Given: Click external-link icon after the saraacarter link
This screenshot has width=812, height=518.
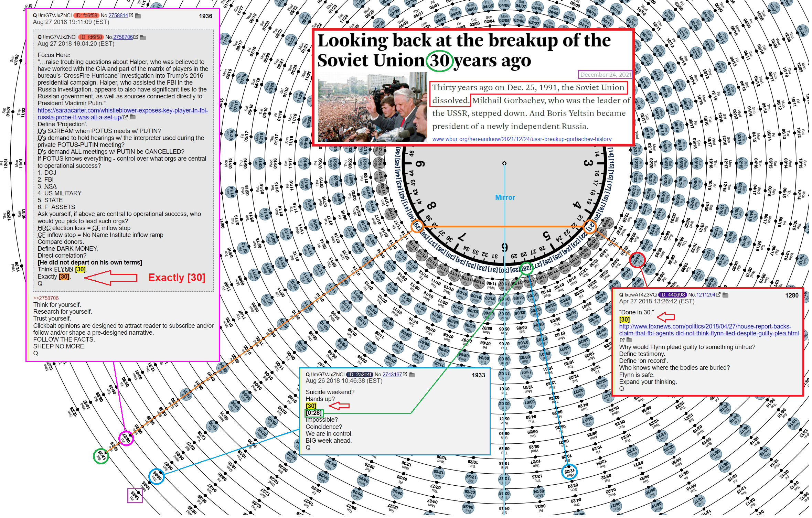Looking at the screenshot, I should point(126,117).
